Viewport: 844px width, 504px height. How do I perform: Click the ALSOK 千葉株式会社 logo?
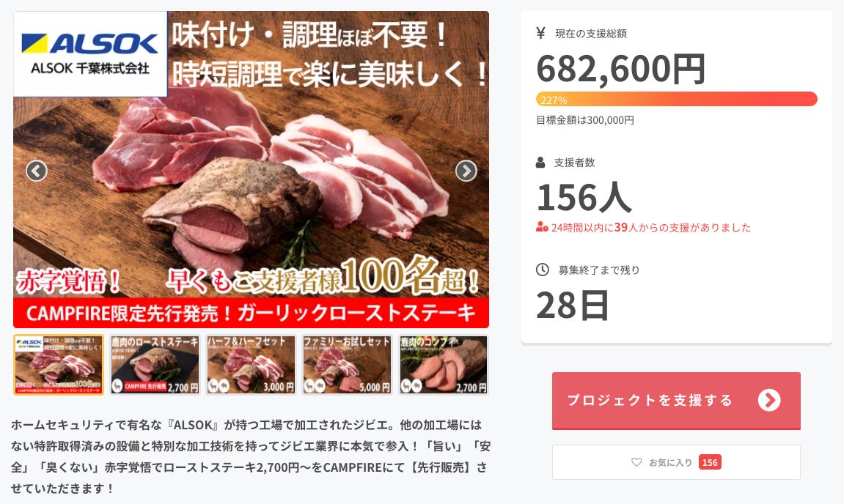point(90,53)
